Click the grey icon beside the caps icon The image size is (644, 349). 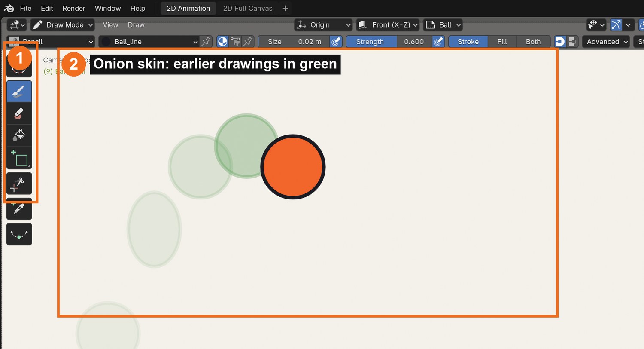[572, 42]
